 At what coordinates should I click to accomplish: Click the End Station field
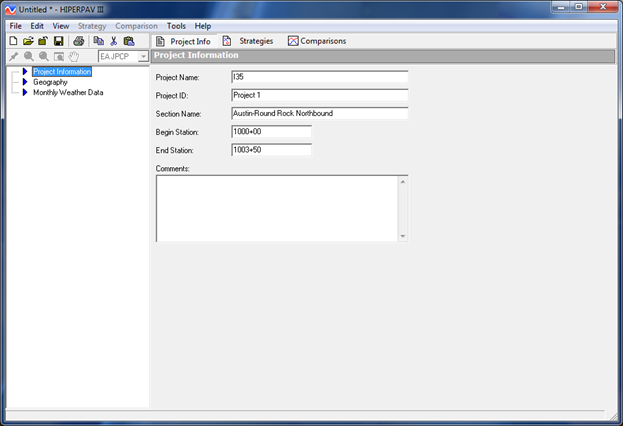pyautogui.click(x=271, y=150)
